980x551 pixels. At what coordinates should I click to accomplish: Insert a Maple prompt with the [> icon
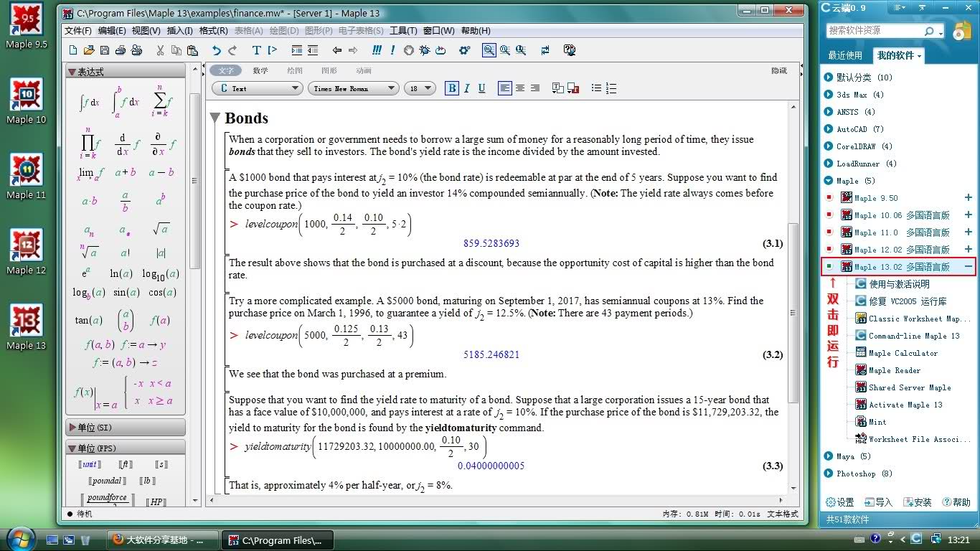coord(272,50)
